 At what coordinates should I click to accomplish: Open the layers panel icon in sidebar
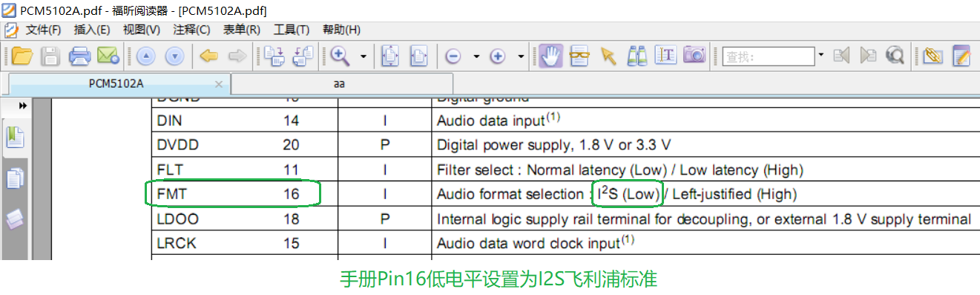16,218
